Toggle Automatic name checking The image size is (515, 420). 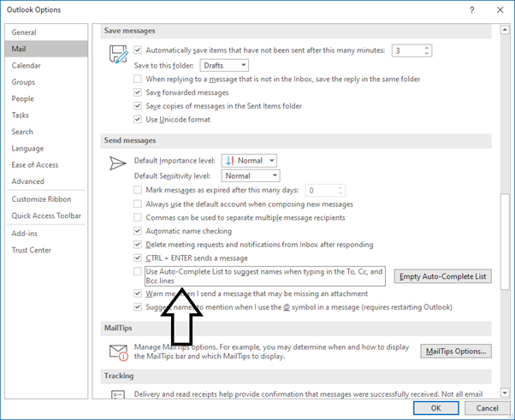(x=138, y=231)
